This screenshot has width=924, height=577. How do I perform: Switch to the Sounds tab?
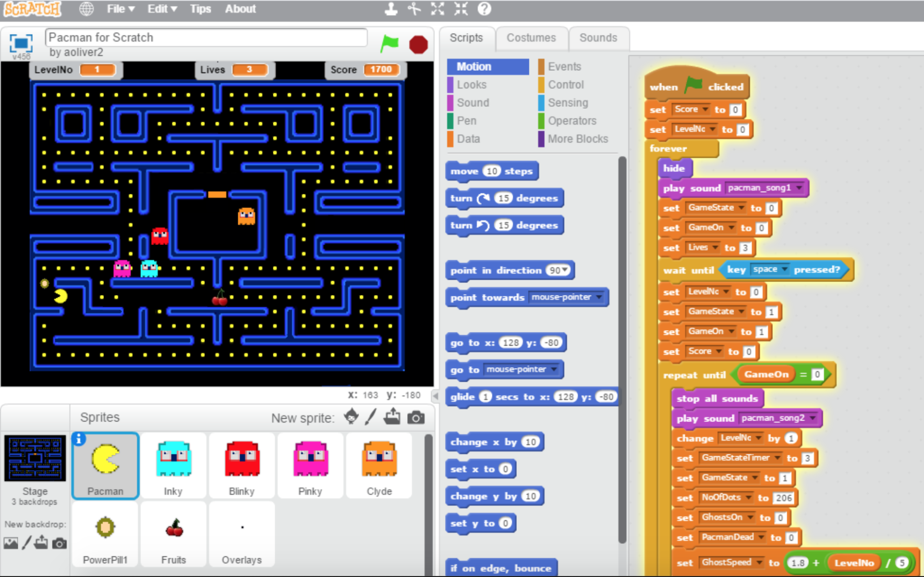tap(598, 38)
